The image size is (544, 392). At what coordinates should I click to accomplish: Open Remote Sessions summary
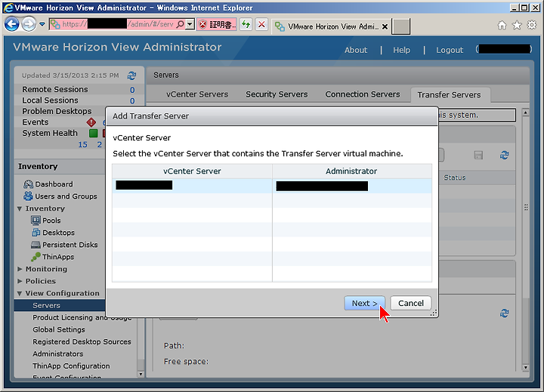[55, 89]
